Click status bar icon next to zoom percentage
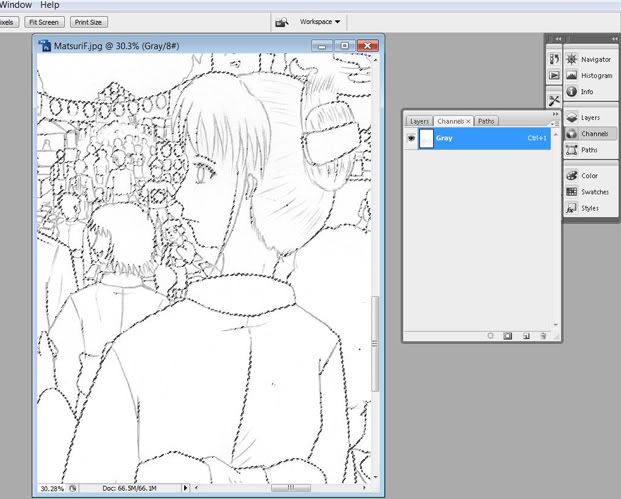621x499 pixels. (x=73, y=488)
